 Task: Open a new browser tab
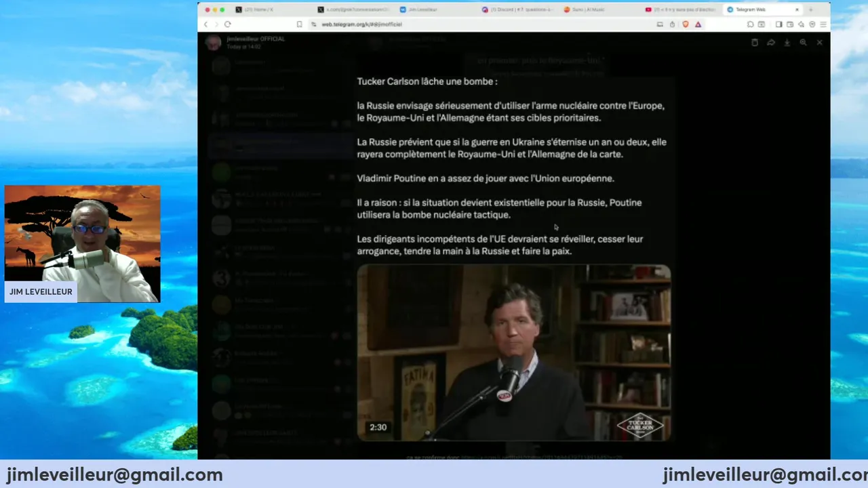(x=810, y=9)
